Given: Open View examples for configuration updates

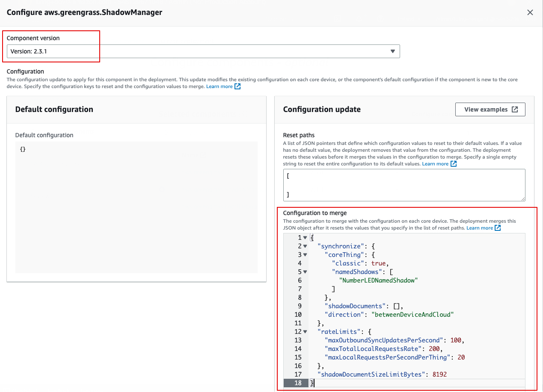Looking at the screenshot, I should coord(490,109).
